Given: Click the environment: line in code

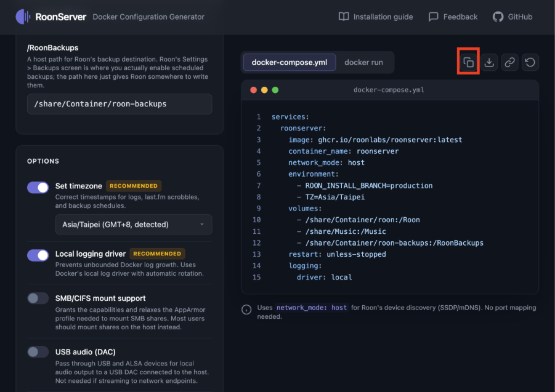Looking at the screenshot, I should point(314,174).
